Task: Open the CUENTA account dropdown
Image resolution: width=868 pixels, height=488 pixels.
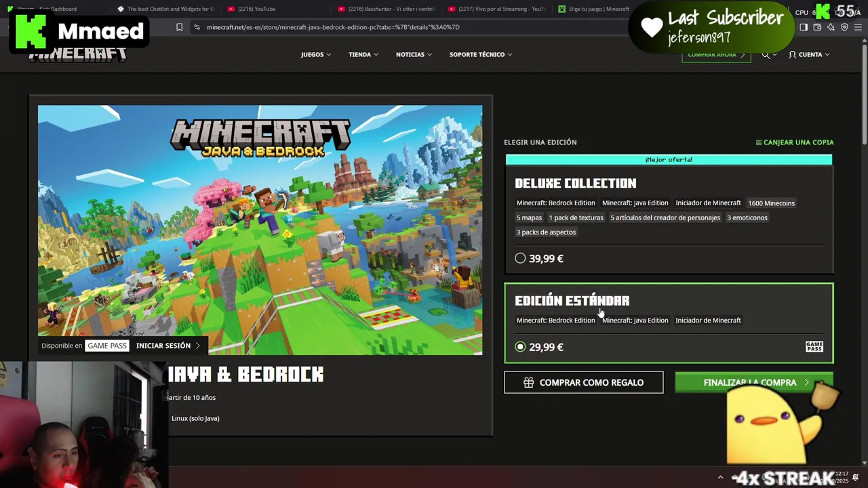Action: point(809,54)
